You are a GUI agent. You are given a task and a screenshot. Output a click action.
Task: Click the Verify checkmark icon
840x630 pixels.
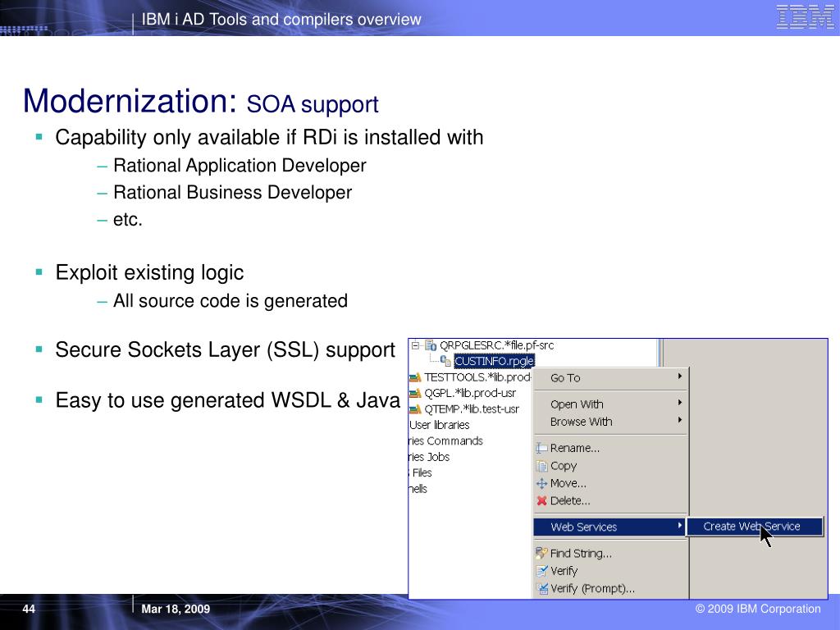[541, 571]
